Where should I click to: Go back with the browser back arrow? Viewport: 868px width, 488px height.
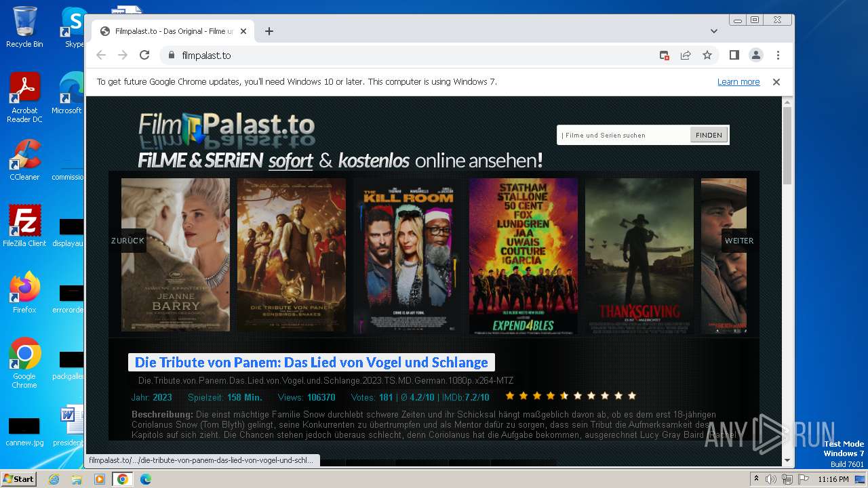101,55
